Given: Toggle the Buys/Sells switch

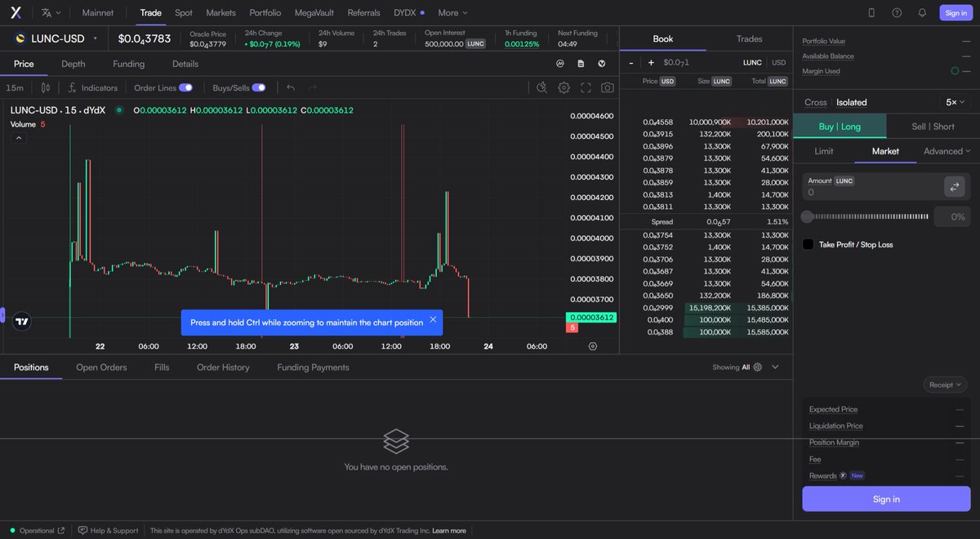Looking at the screenshot, I should click(x=259, y=87).
